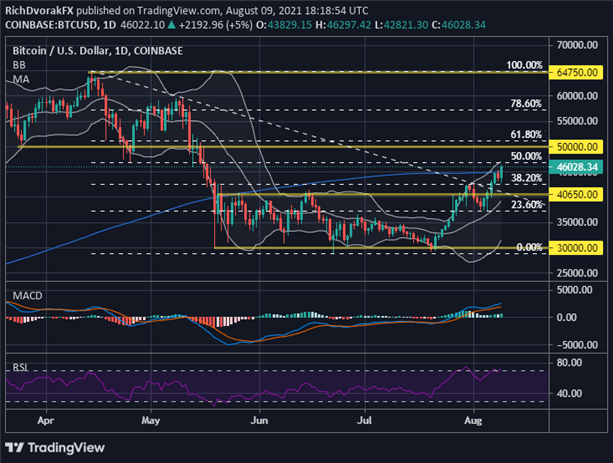Click the high value 46297.42
The height and width of the screenshot is (463, 613).
(x=349, y=25)
